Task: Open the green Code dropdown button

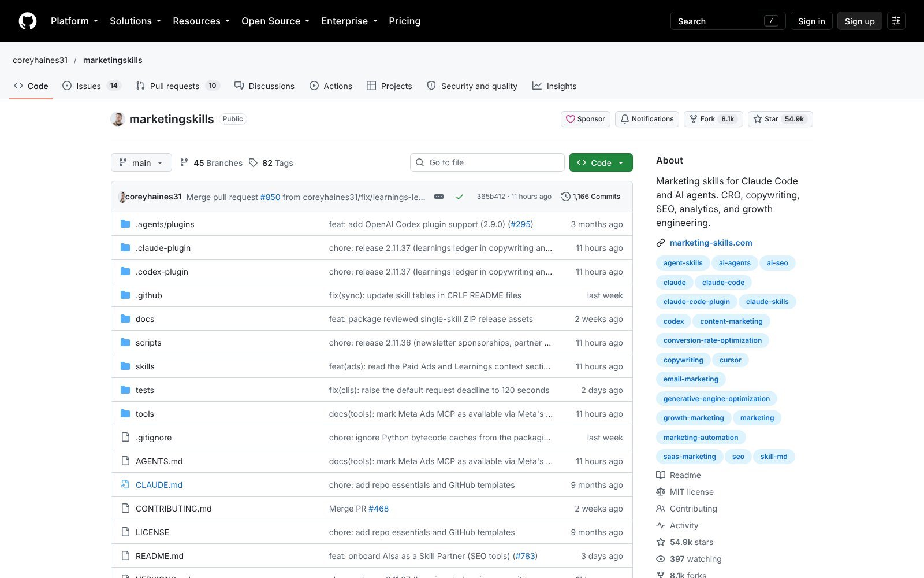Action: click(601, 162)
